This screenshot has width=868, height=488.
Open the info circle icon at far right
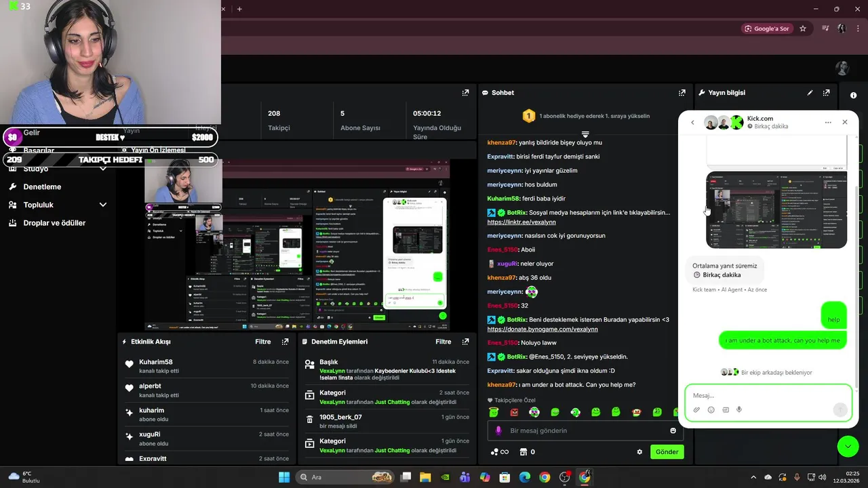[x=853, y=96]
